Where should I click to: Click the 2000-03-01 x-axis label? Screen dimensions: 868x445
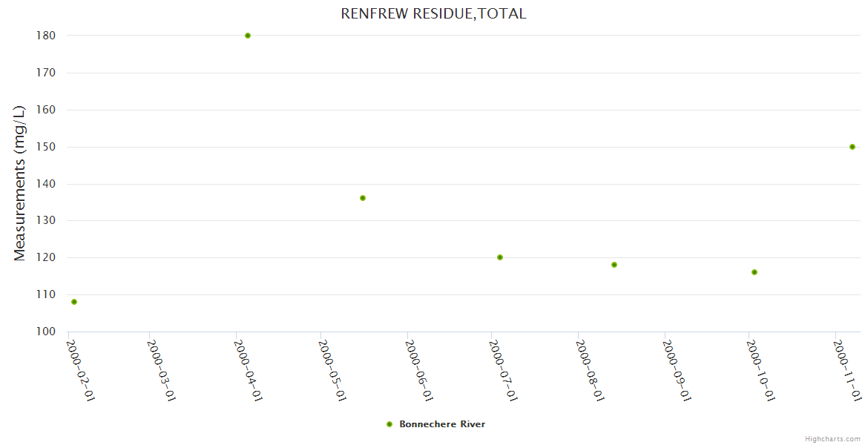tap(161, 369)
